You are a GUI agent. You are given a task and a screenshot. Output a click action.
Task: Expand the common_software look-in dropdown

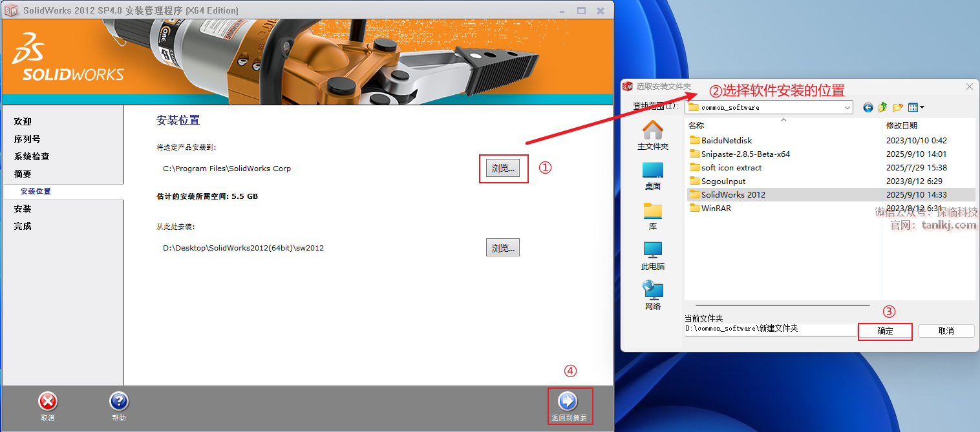[x=847, y=107]
